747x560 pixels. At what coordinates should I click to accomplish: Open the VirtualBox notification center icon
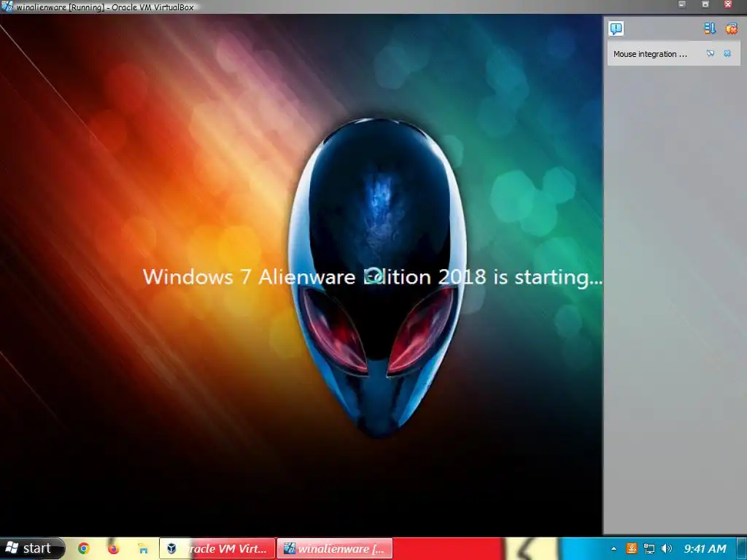[616, 28]
